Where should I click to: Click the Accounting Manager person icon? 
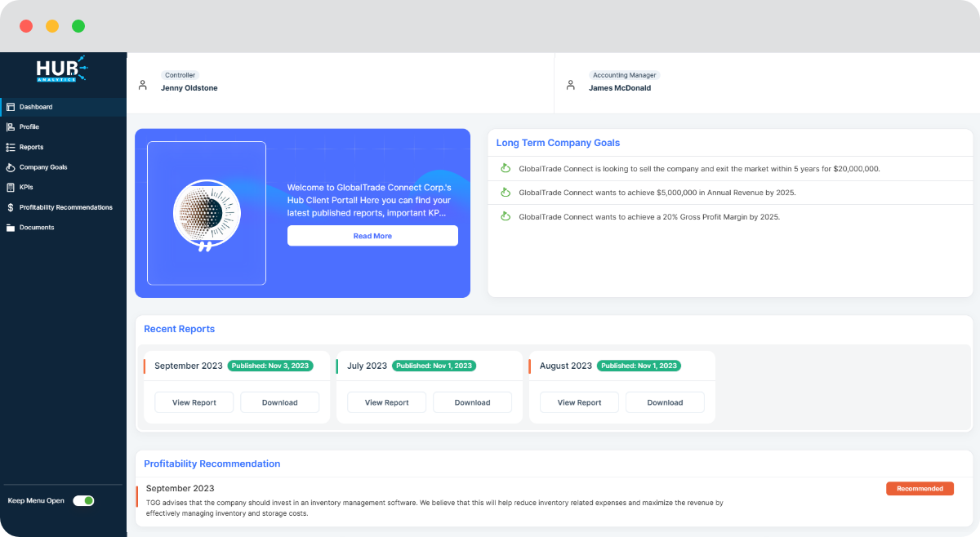pos(571,84)
